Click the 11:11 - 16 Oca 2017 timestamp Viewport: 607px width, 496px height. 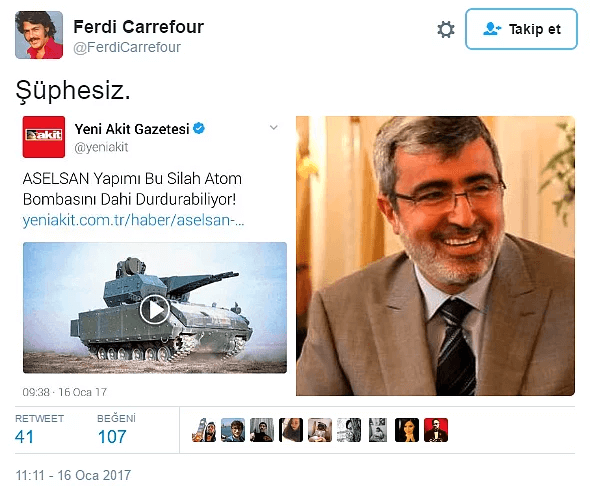pyautogui.click(x=73, y=475)
